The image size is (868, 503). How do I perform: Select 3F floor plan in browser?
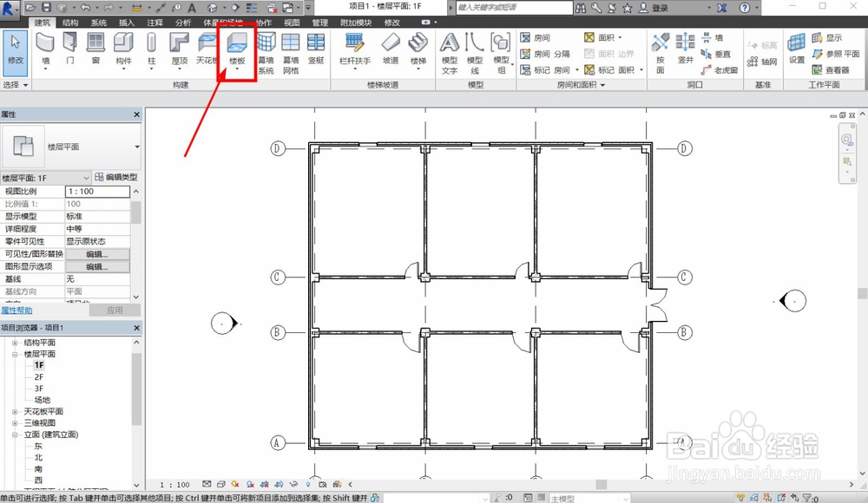pos(39,389)
